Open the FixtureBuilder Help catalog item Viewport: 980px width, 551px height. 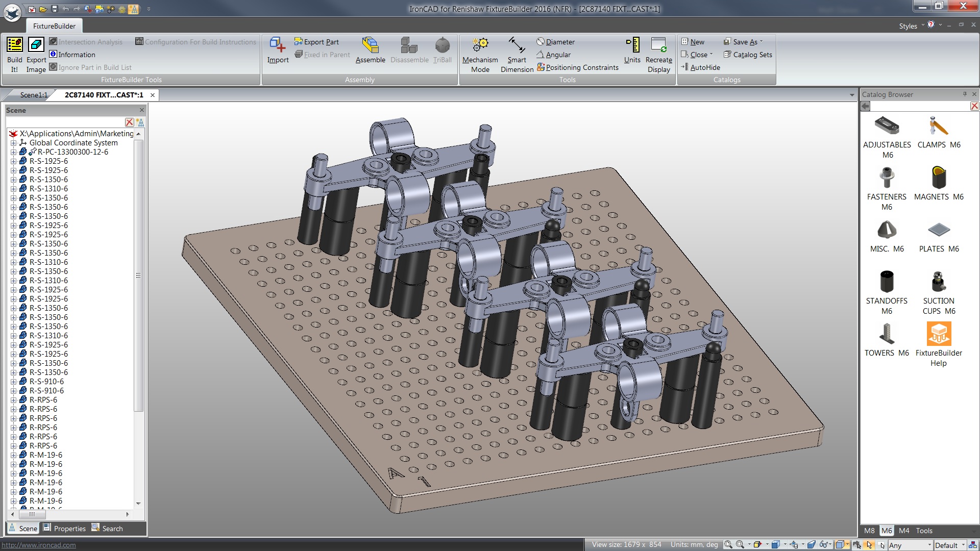pos(938,334)
